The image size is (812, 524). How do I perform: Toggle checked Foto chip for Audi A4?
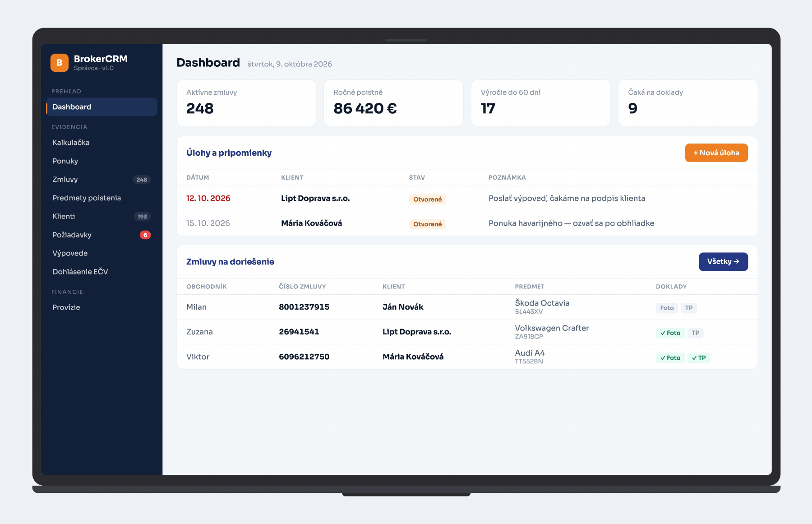(670, 358)
